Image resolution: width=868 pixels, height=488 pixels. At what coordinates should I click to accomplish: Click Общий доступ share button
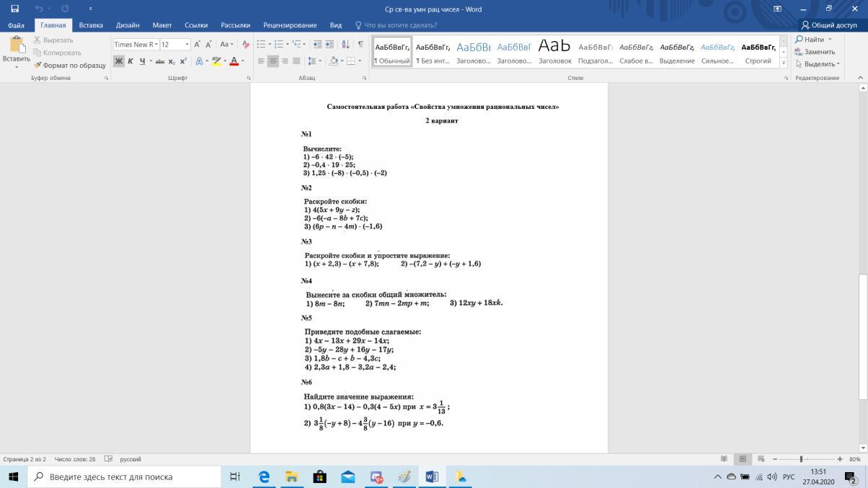tap(829, 25)
